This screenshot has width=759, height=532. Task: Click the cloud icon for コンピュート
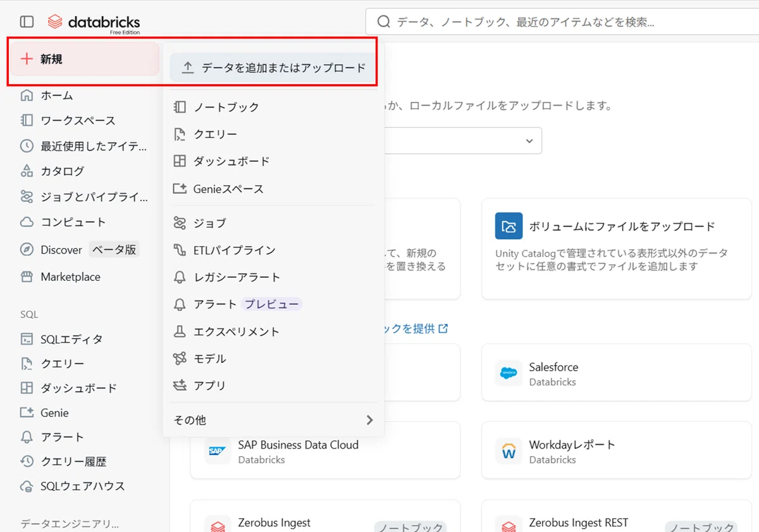[x=27, y=222]
